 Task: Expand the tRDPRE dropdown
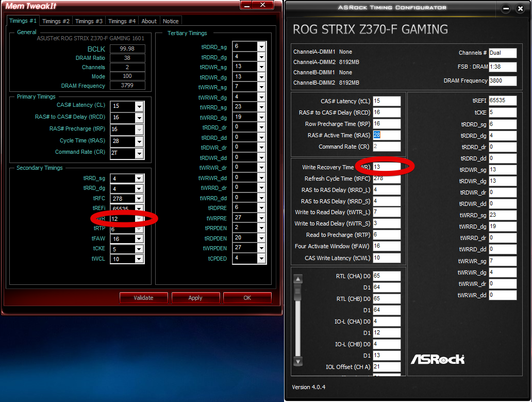261,208
